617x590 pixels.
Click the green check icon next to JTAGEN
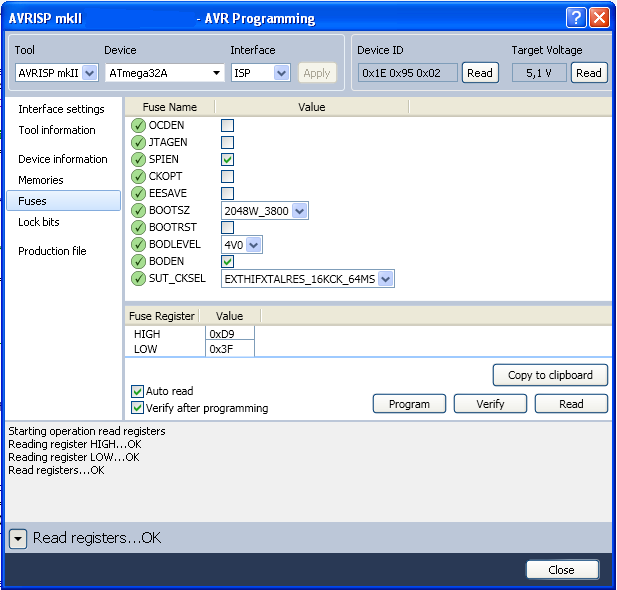[x=138, y=143]
